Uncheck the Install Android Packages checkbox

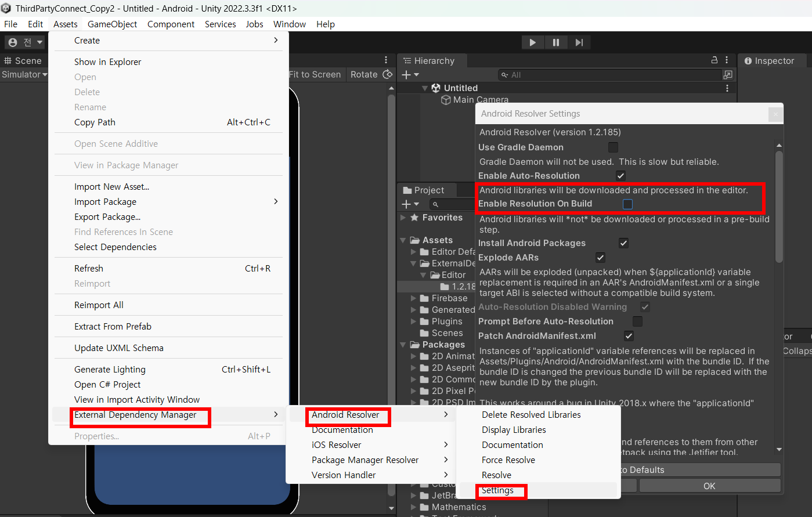(623, 243)
